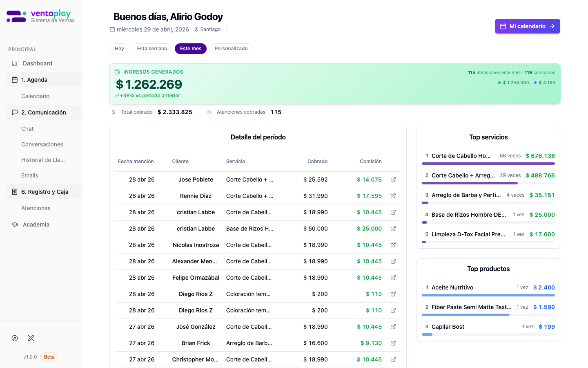The height and width of the screenshot is (368, 588).
Task: Click the green calendar icon beside Ingresos Generados
Action: (x=117, y=72)
